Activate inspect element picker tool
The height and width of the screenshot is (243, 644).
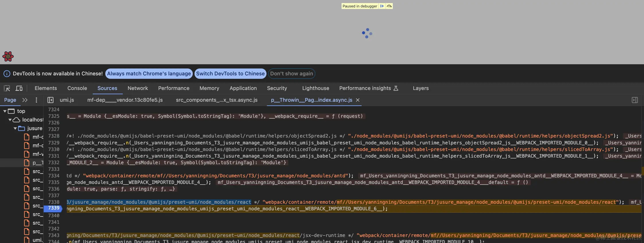click(x=7, y=88)
